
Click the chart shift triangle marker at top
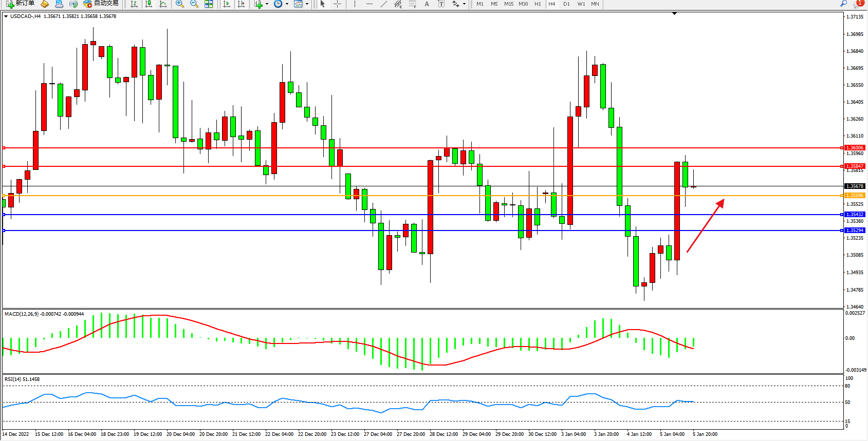[675, 13]
